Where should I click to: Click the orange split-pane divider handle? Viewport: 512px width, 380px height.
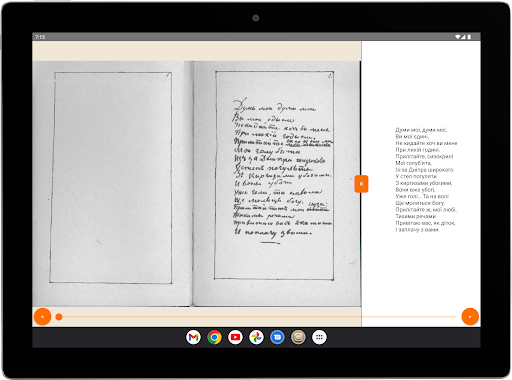point(361,184)
